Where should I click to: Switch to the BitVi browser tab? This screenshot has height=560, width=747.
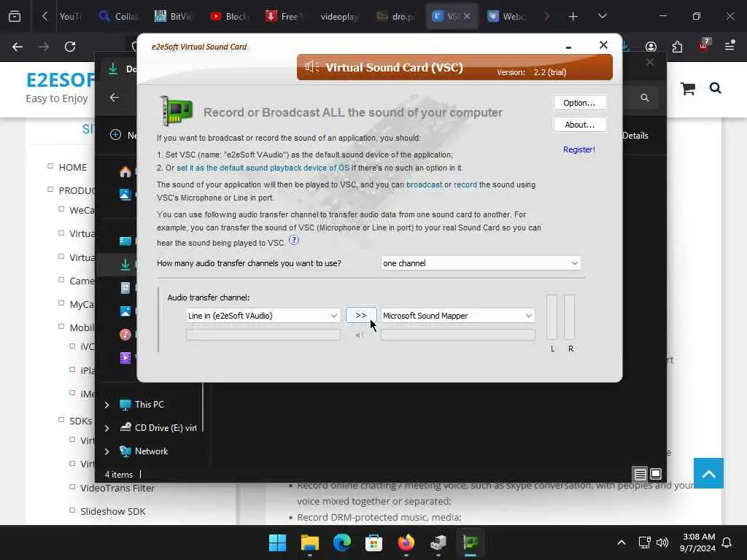[174, 16]
